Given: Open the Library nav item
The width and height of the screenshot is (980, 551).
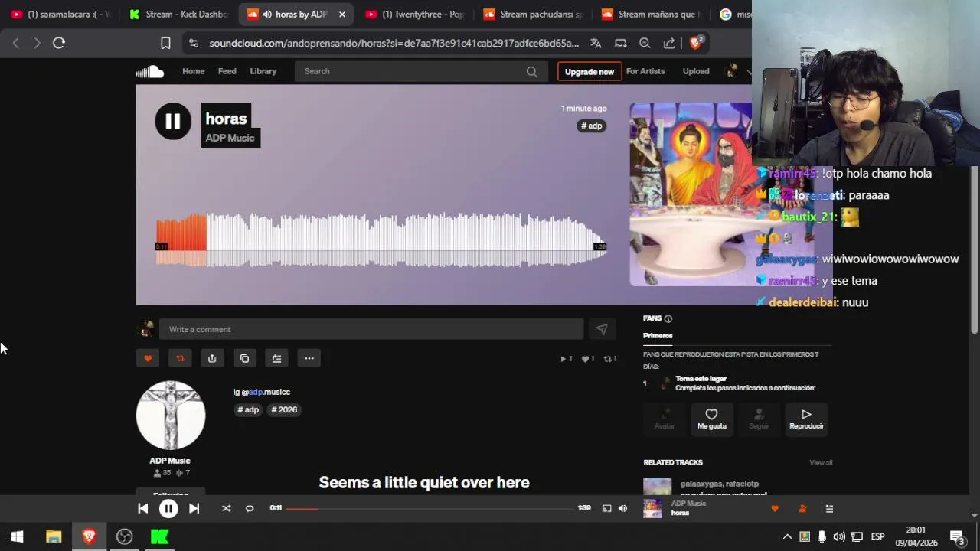Looking at the screenshot, I should point(263,71).
